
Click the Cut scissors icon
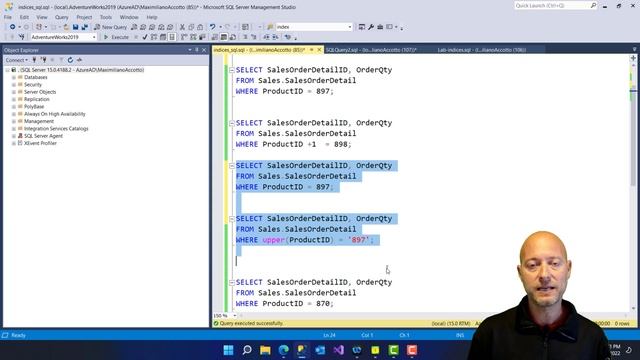pyautogui.click(x=182, y=27)
